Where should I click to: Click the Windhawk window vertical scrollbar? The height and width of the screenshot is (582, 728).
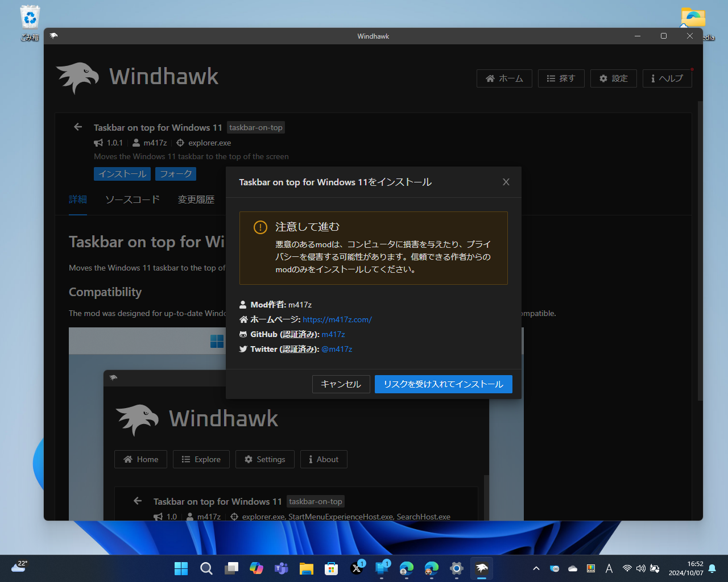[700, 250]
